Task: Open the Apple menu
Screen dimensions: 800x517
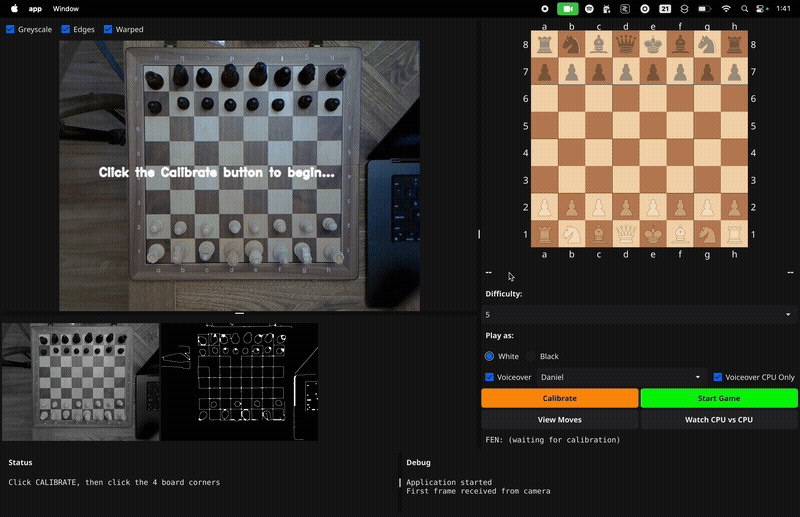Action: [14, 9]
